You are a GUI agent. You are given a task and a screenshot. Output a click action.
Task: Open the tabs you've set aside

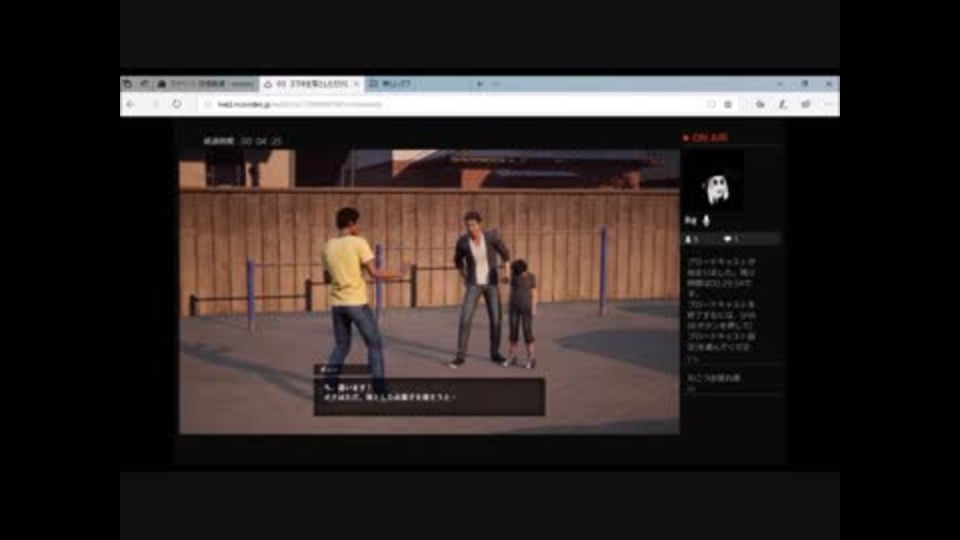pyautogui.click(x=127, y=84)
